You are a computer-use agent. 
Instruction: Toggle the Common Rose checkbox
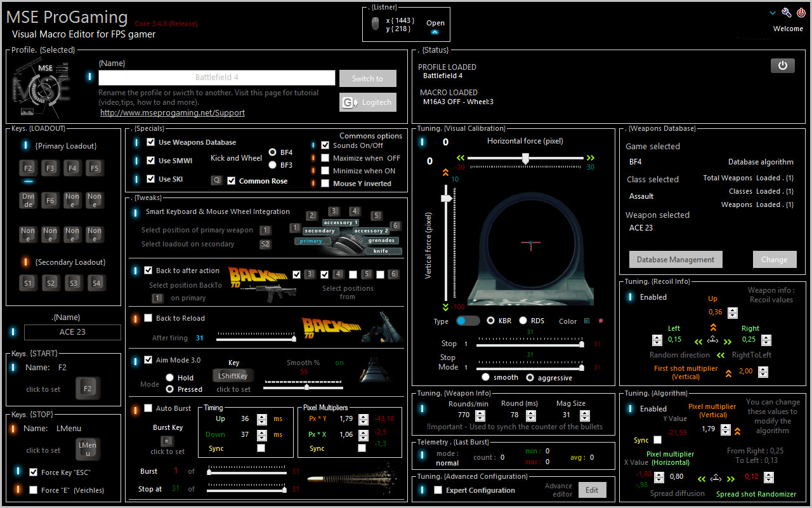(232, 181)
